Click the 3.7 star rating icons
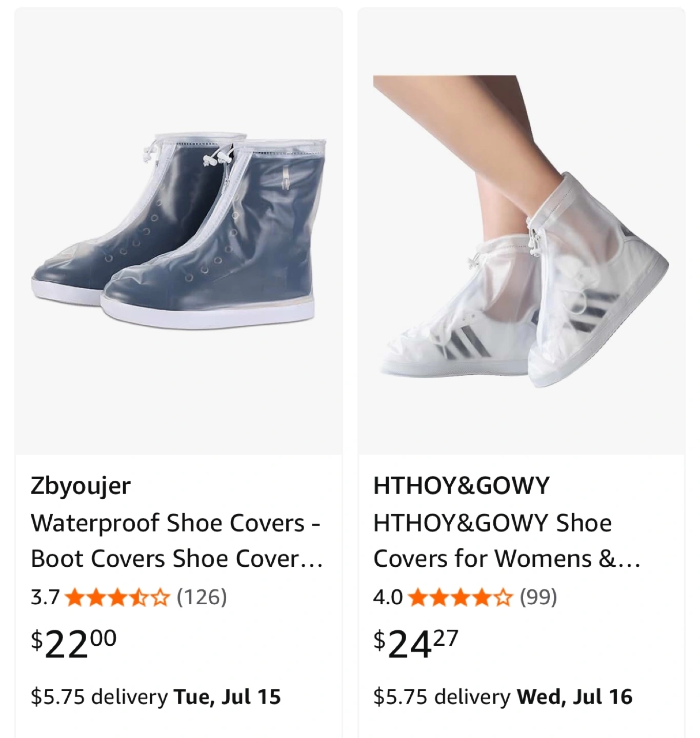The width and height of the screenshot is (700, 738). pyautogui.click(x=117, y=598)
